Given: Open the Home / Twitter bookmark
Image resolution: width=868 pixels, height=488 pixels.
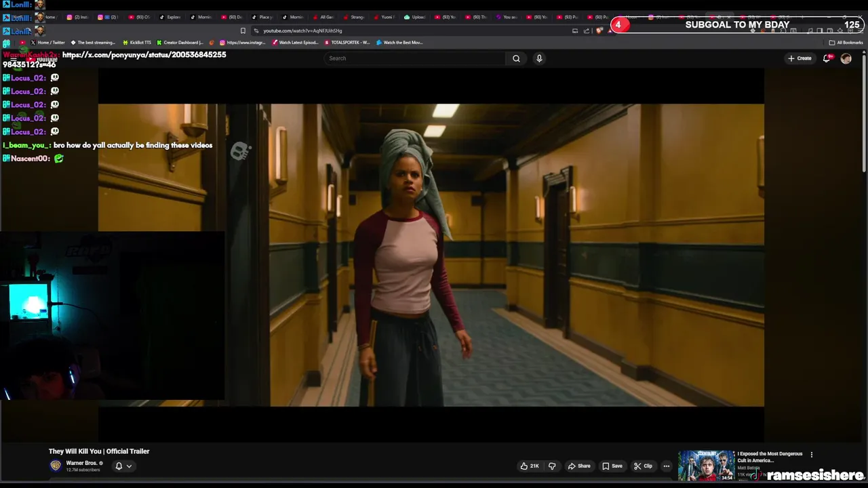Looking at the screenshot, I should click(47, 43).
